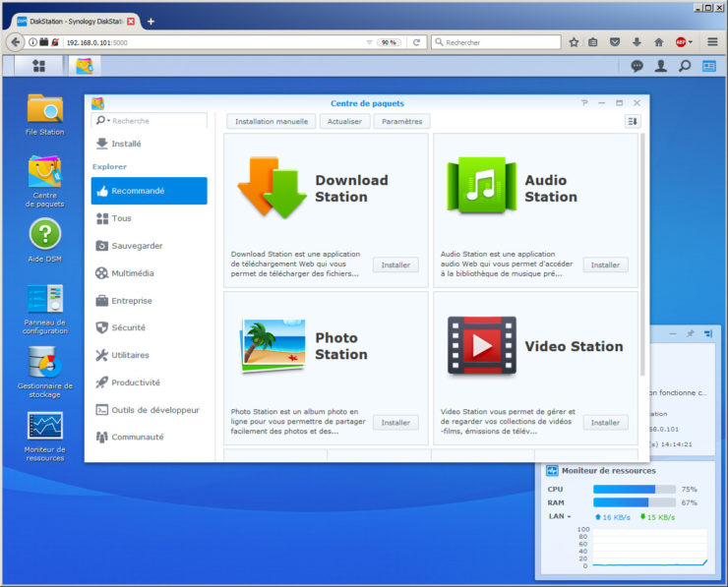
Task: Close the DiskStation browser tab
Action: (131, 22)
